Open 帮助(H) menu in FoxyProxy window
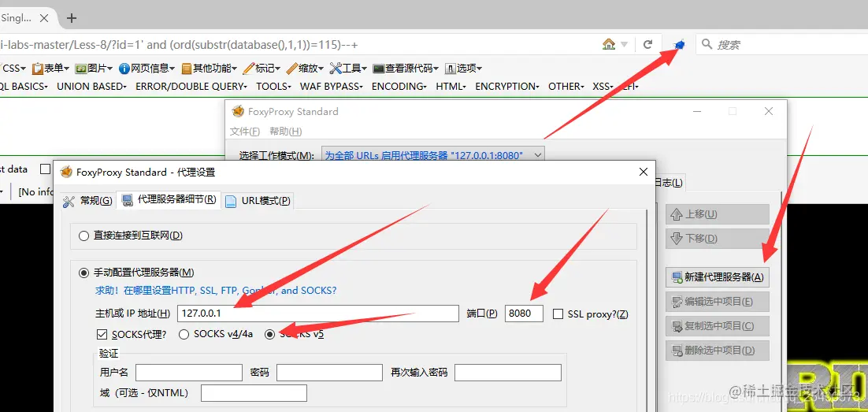This screenshot has width=868, height=412. (x=286, y=132)
